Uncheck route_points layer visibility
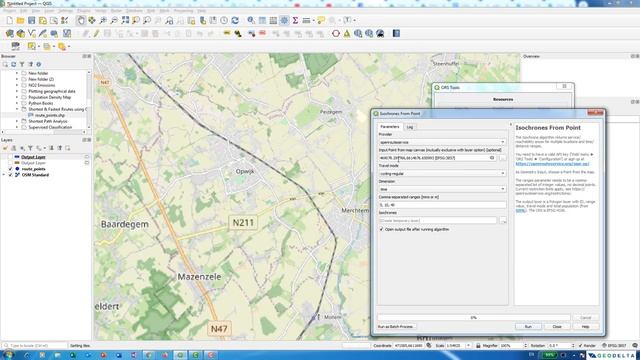Image resolution: width=640 pixels, height=360 pixels. pyautogui.click(x=11, y=169)
